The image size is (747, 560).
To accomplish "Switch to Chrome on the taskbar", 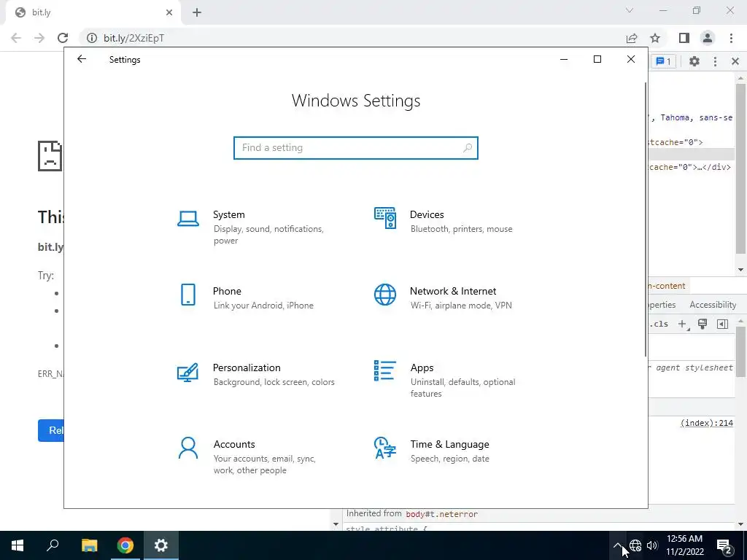I will pos(125,545).
